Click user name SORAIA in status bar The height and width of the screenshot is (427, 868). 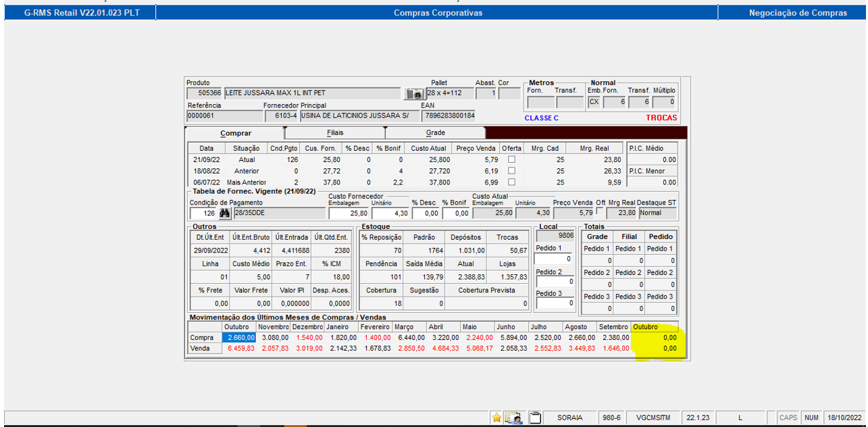point(571,418)
